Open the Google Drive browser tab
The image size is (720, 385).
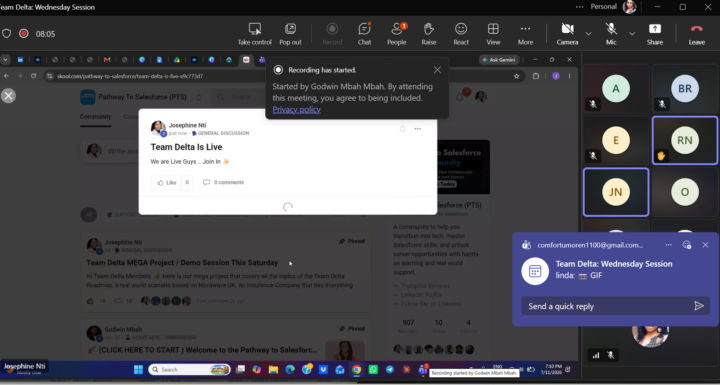click(177, 60)
